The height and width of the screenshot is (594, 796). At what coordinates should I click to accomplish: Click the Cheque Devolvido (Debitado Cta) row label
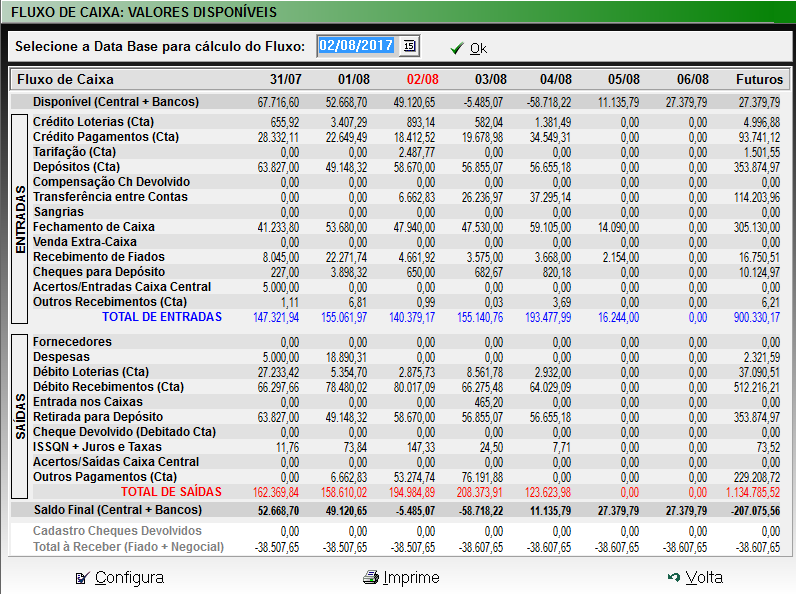pyautogui.click(x=124, y=432)
